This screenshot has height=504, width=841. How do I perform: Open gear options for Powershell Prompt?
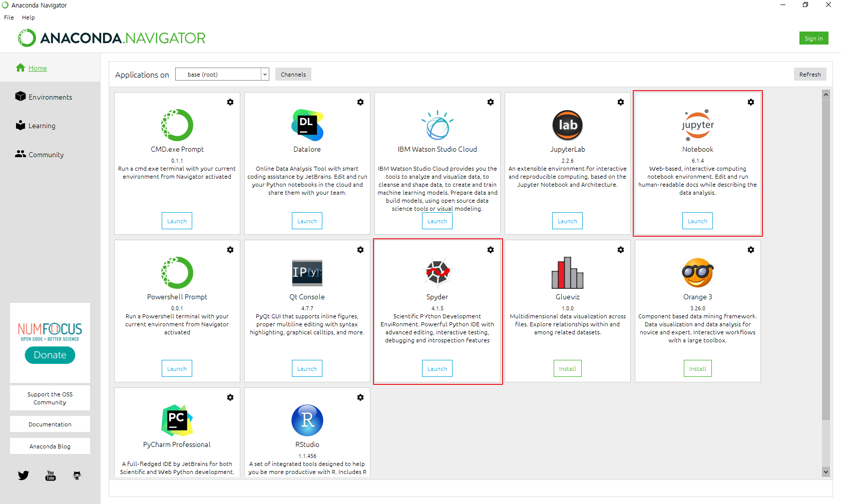point(230,250)
